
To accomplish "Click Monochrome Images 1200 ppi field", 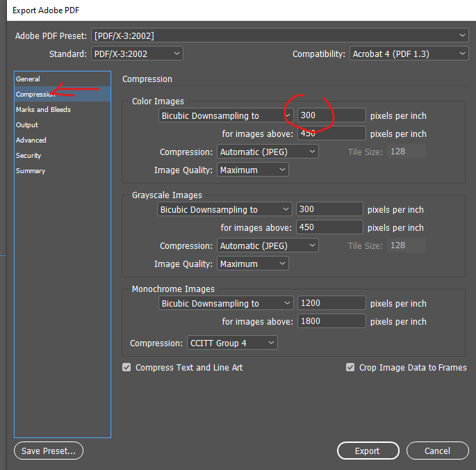I will [x=331, y=303].
